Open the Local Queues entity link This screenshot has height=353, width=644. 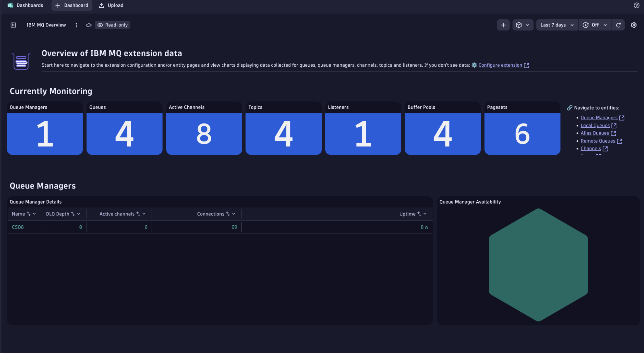595,126
